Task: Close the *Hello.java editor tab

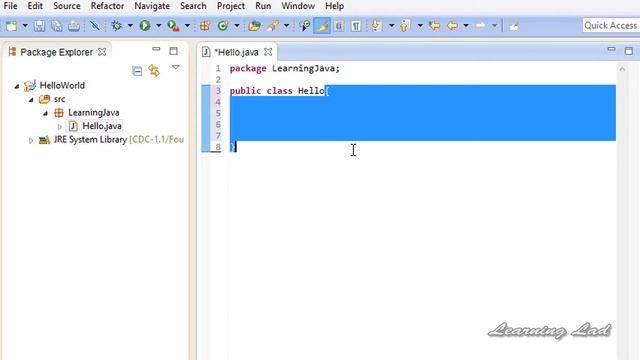Action: (268, 52)
